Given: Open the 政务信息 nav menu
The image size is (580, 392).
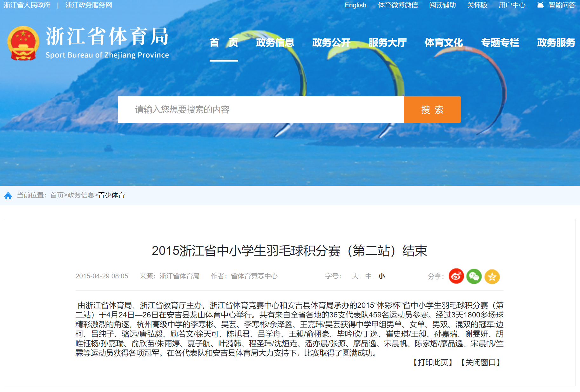Looking at the screenshot, I should [x=275, y=43].
